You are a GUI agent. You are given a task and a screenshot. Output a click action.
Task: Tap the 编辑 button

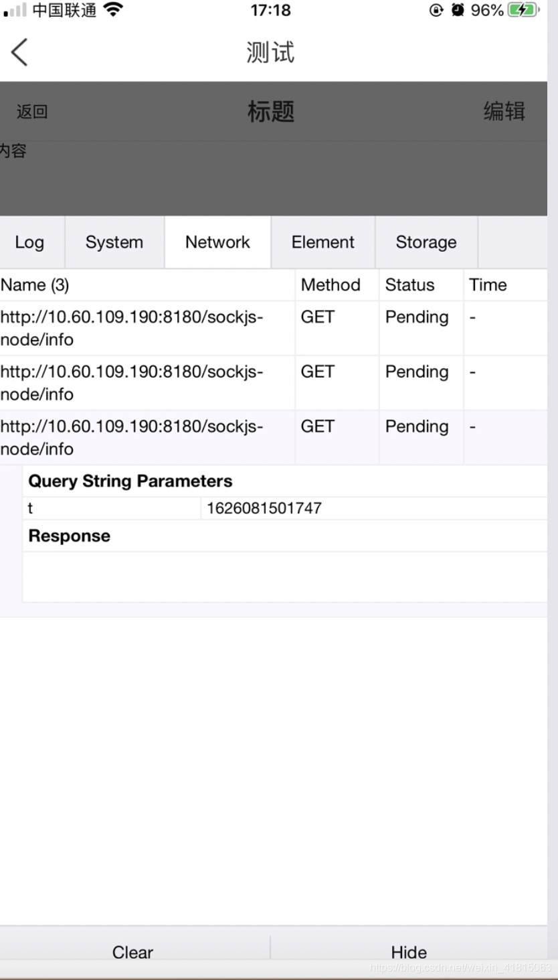coord(504,111)
